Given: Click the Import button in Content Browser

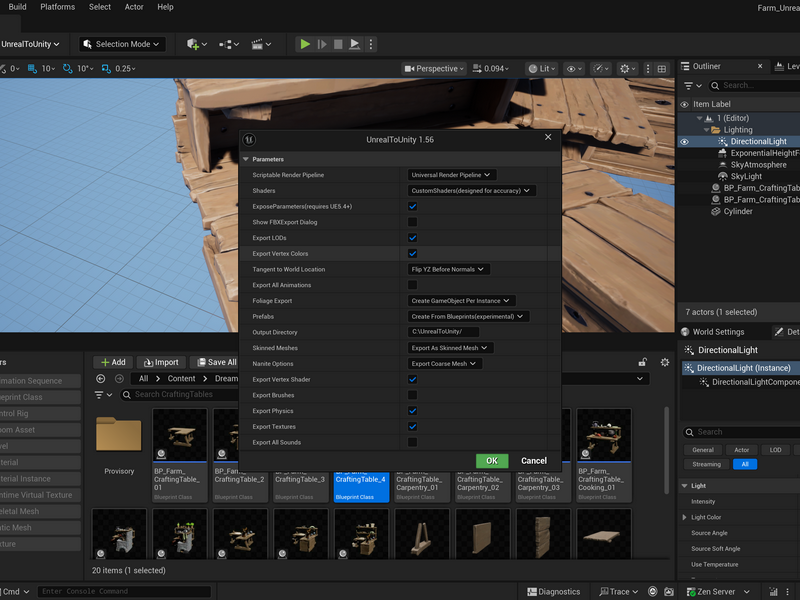Looking at the screenshot, I should pos(161,362).
